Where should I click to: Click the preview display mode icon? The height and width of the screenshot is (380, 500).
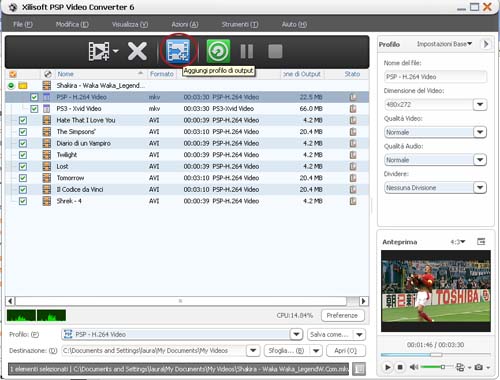[x=460, y=367]
